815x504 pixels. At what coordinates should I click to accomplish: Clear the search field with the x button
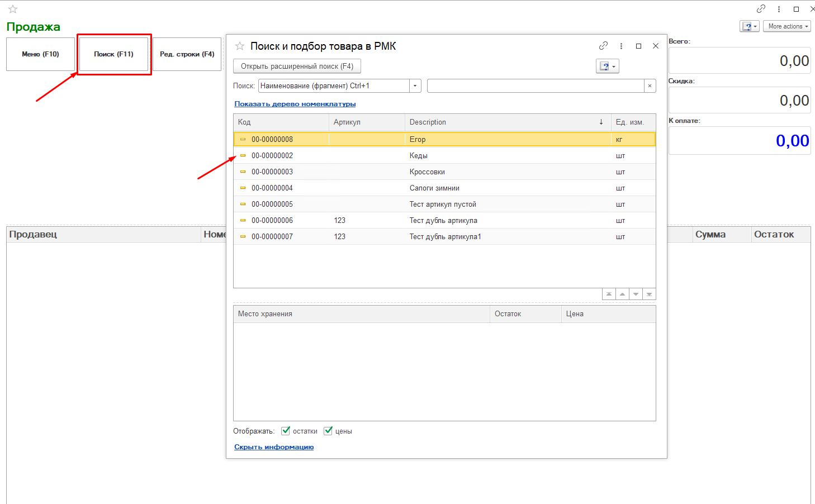[650, 85]
